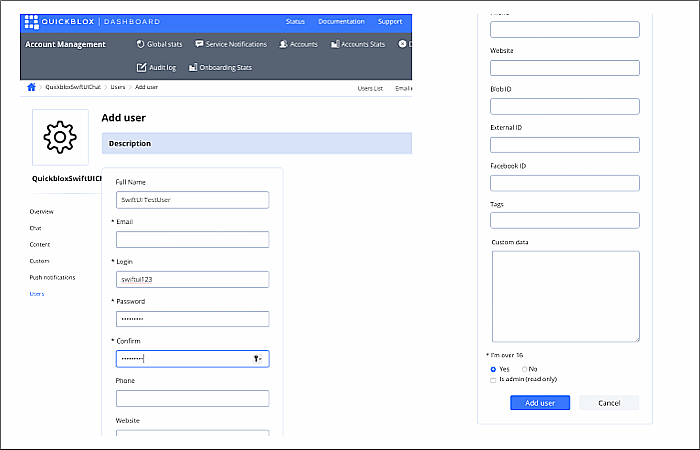The image size is (700, 450).
Task: Click the QuickBlox logo icon
Action: click(x=31, y=22)
